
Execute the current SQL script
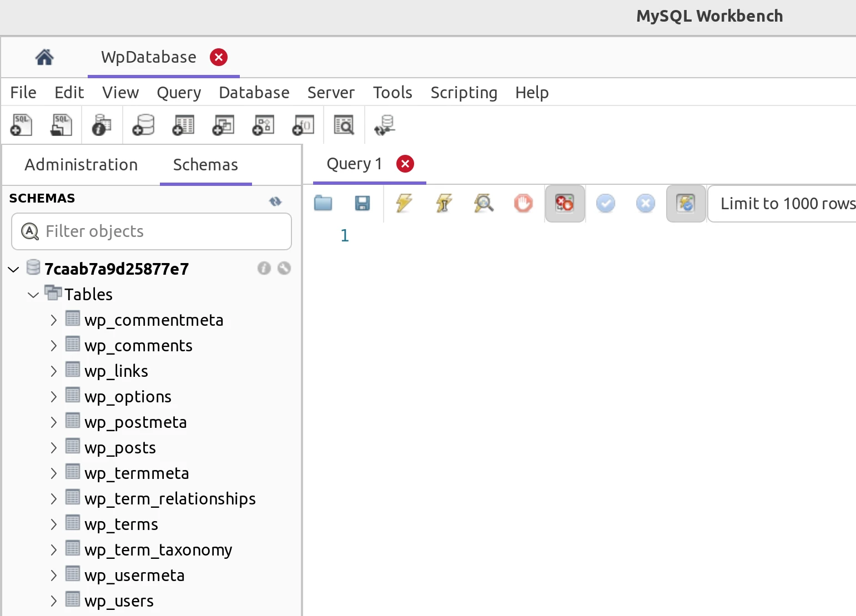[404, 204]
